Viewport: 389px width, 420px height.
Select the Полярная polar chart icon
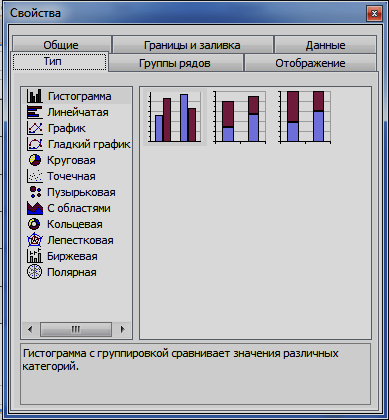pyautogui.click(x=35, y=272)
